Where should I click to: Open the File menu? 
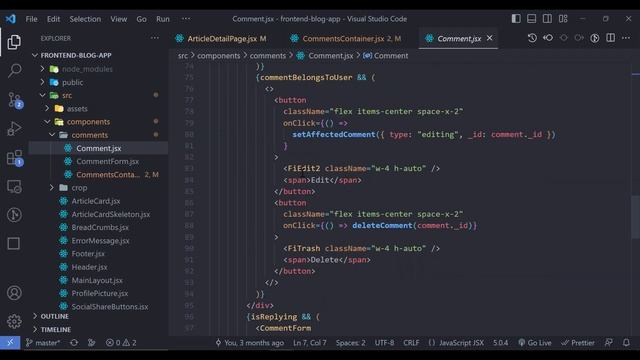pos(31,19)
